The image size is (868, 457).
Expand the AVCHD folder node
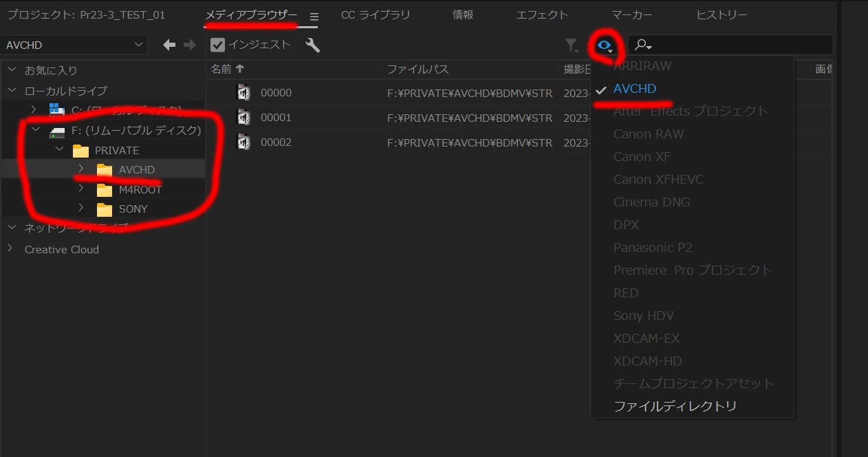[x=81, y=169]
